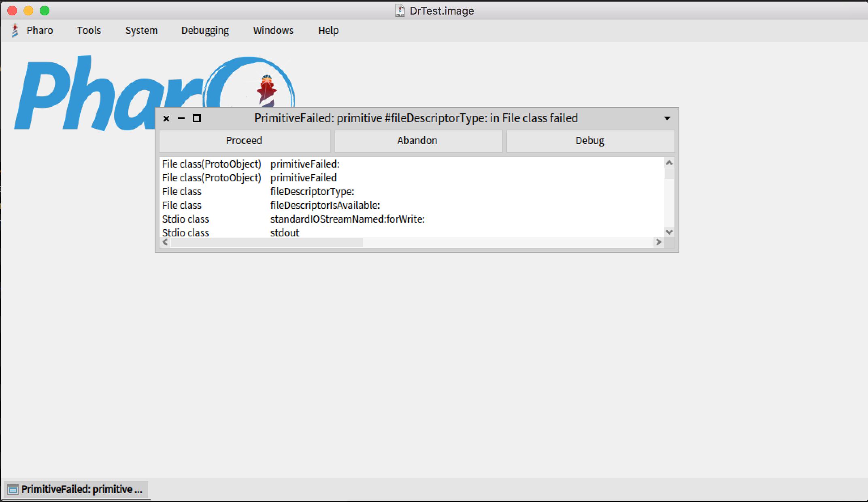This screenshot has width=868, height=502.
Task: Select the PrimitiveFailed taskbar entry
Action: (76, 489)
